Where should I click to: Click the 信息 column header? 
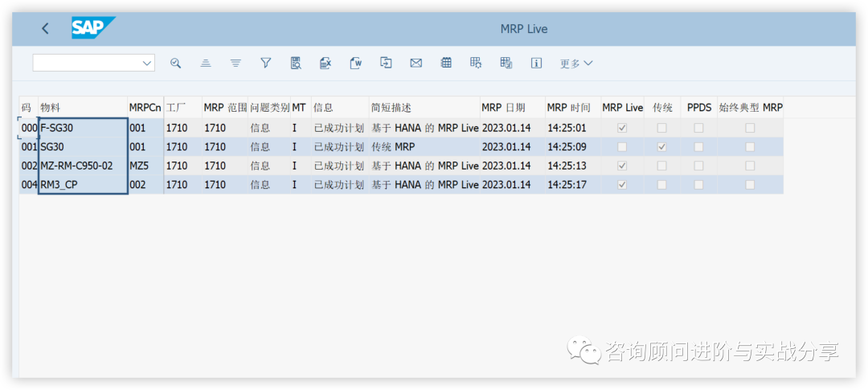coord(340,108)
